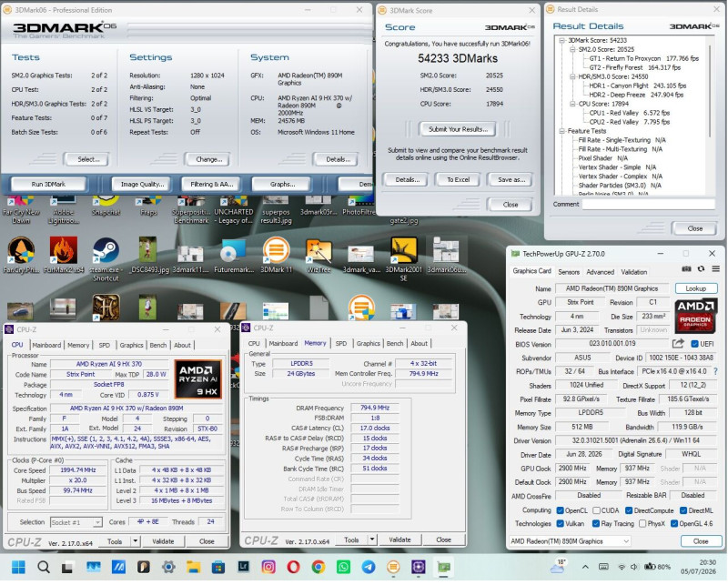Image resolution: width=728 pixels, height=585 pixels.
Task: Click the Graphs button in 3DMark06
Action: (282, 185)
